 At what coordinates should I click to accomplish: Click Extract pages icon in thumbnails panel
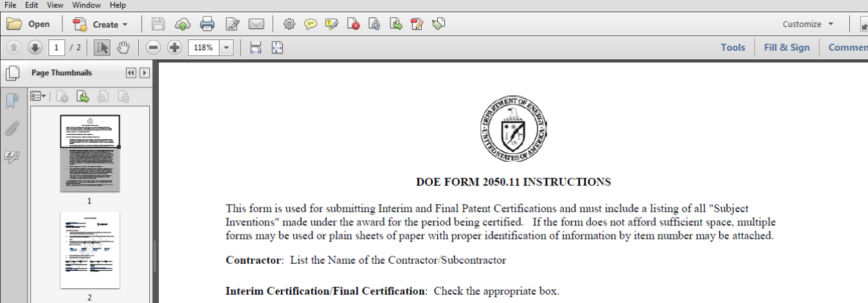pos(82,96)
